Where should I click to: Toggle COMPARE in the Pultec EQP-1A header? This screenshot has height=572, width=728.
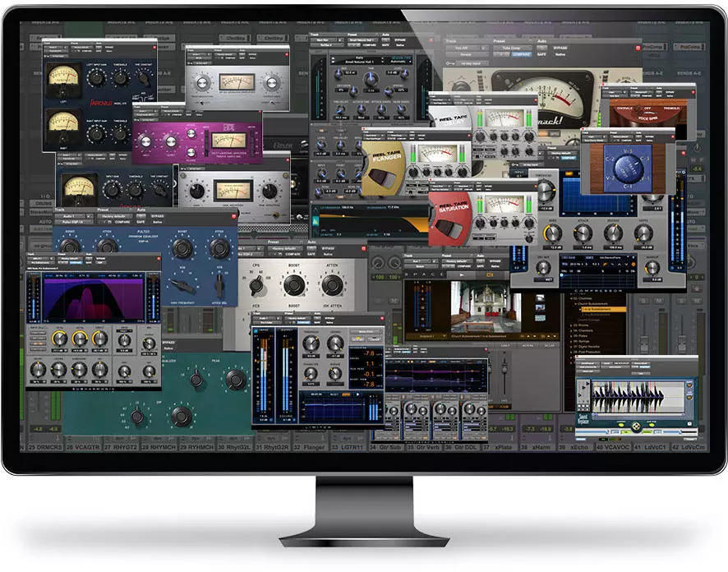pos(122,222)
